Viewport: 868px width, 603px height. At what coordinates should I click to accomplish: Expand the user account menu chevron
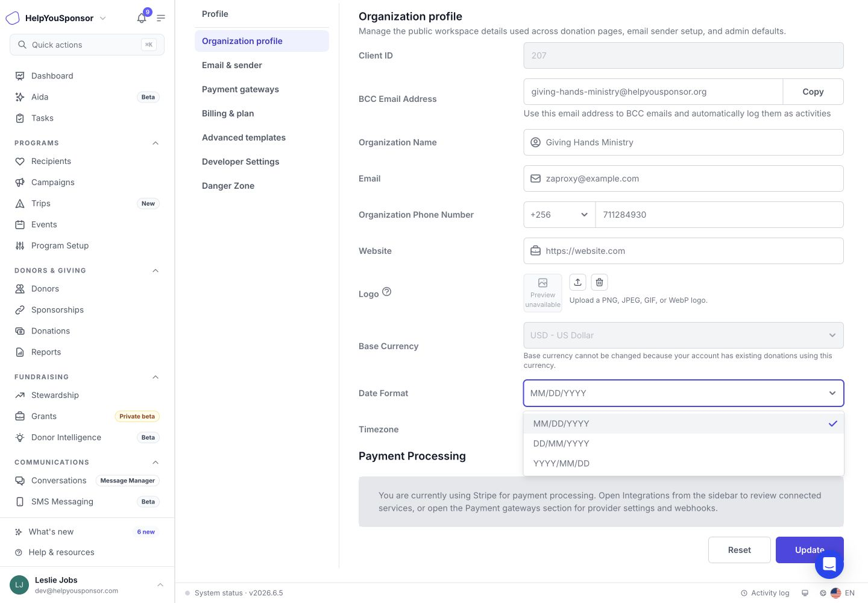point(160,585)
